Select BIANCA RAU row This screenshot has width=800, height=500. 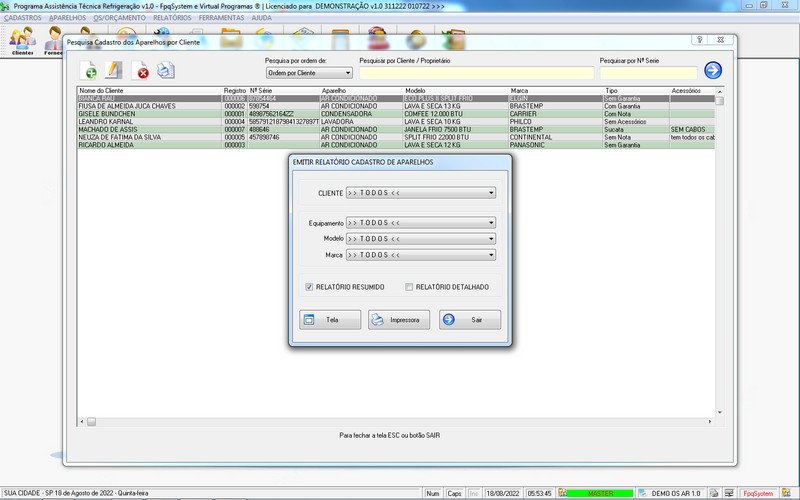[396, 98]
